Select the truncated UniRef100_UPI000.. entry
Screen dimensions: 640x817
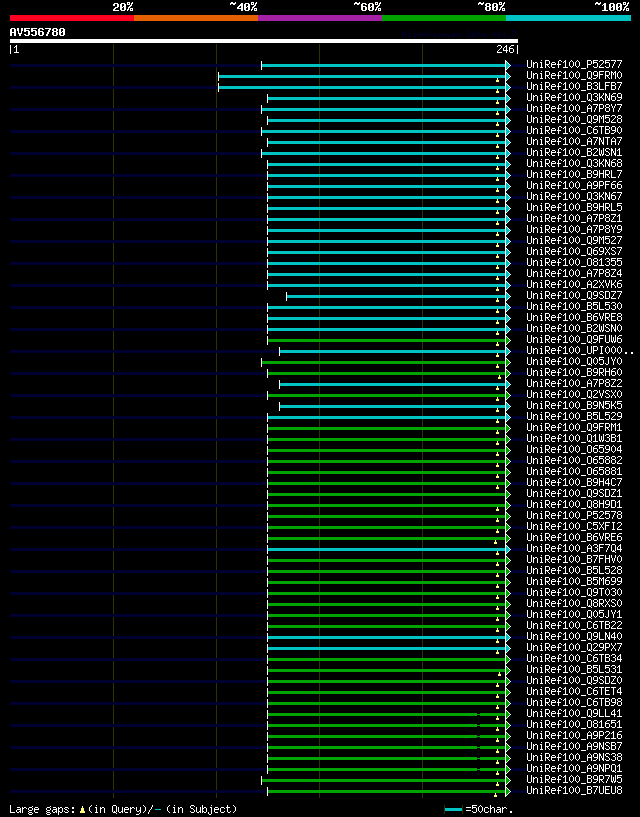(580, 350)
